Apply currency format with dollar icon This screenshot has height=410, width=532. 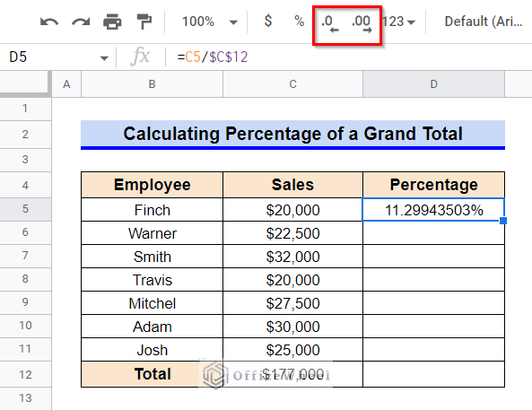pos(268,21)
